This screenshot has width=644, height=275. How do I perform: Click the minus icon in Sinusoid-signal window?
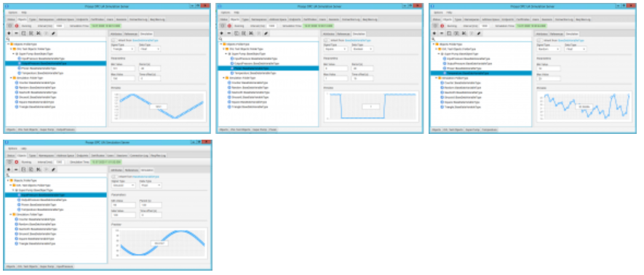pyautogui.click(x=16, y=170)
